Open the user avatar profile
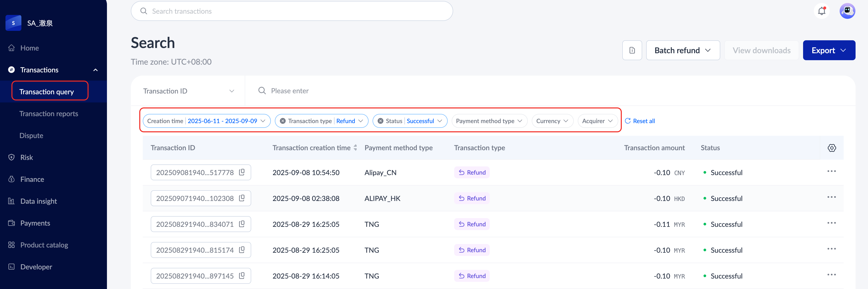The image size is (868, 289). 847,11
